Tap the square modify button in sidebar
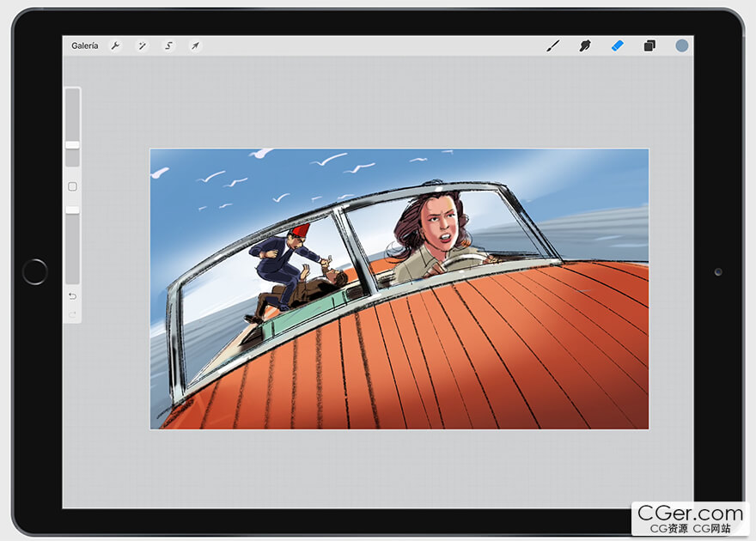The width and height of the screenshot is (756, 541). coord(72,186)
